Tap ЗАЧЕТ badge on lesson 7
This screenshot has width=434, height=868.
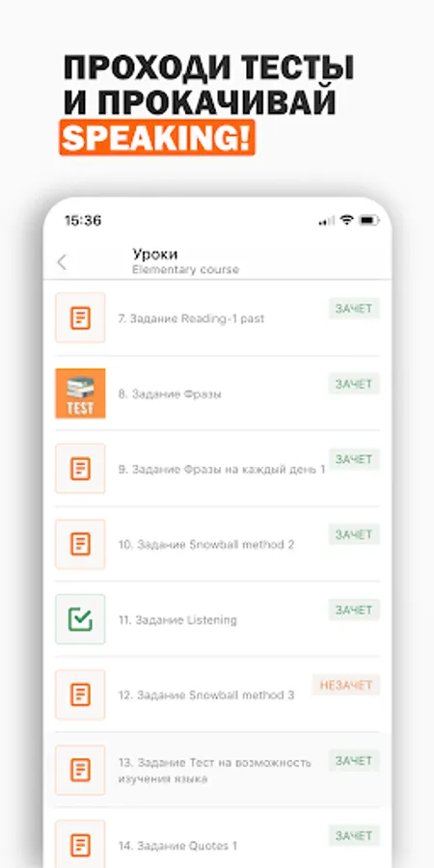(354, 309)
